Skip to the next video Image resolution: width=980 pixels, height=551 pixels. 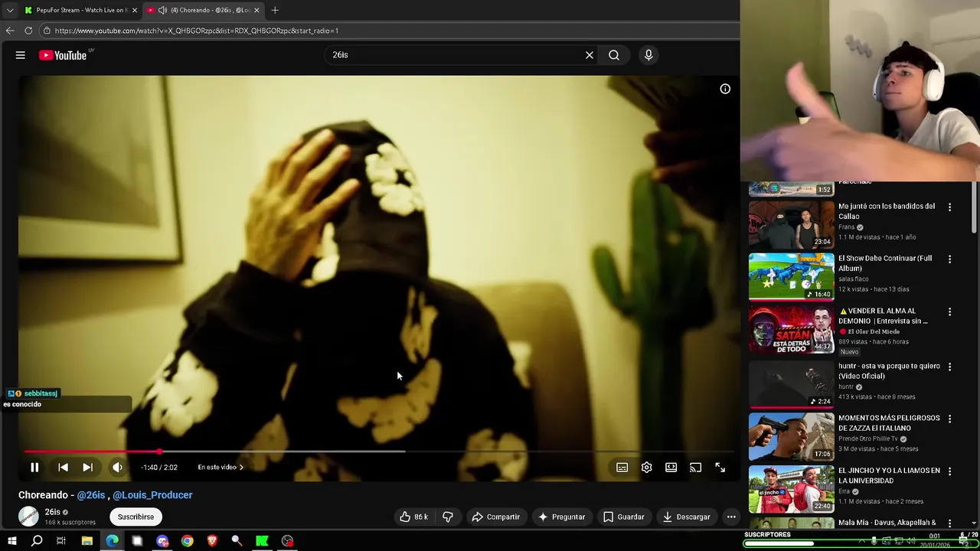tap(87, 468)
